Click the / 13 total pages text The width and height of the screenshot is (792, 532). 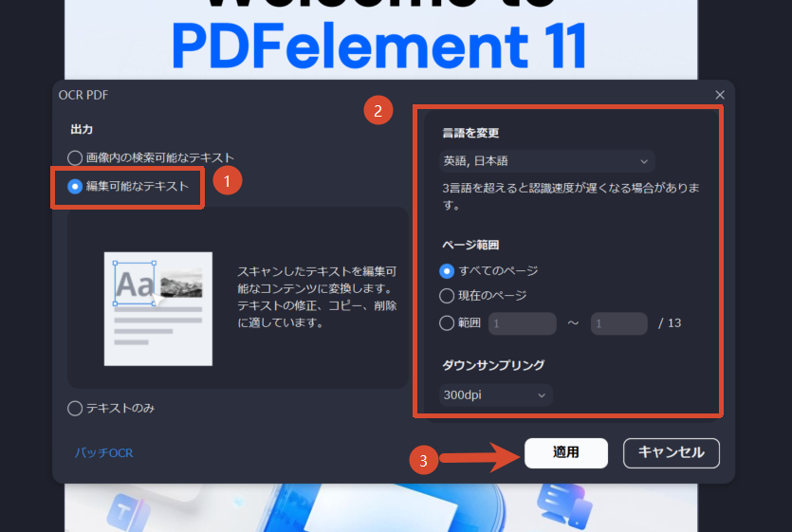coord(670,322)
